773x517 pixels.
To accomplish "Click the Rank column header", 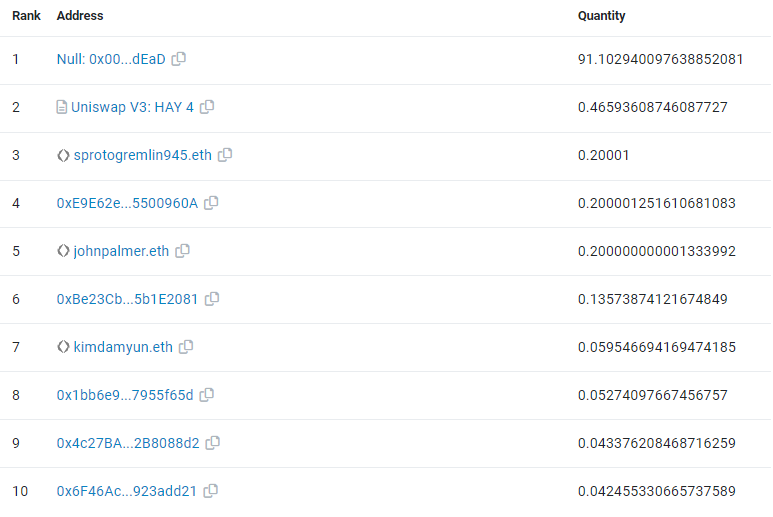I will tap(26, 16).
